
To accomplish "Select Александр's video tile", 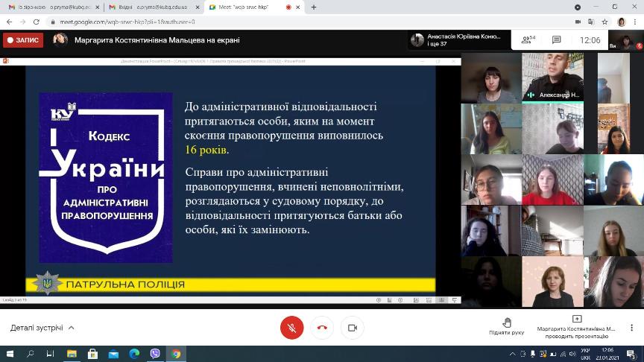I will coord(552,77).
